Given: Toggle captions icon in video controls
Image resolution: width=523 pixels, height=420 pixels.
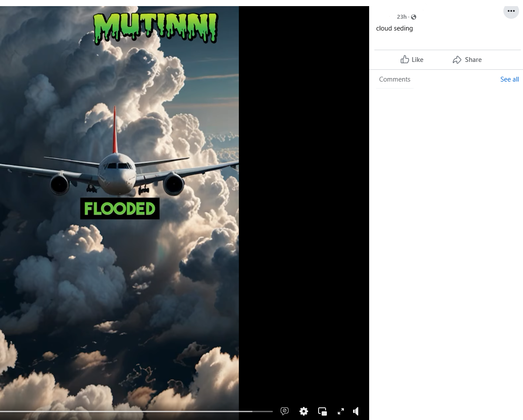Looking at the screenshot, I should [x=285, y=411].
